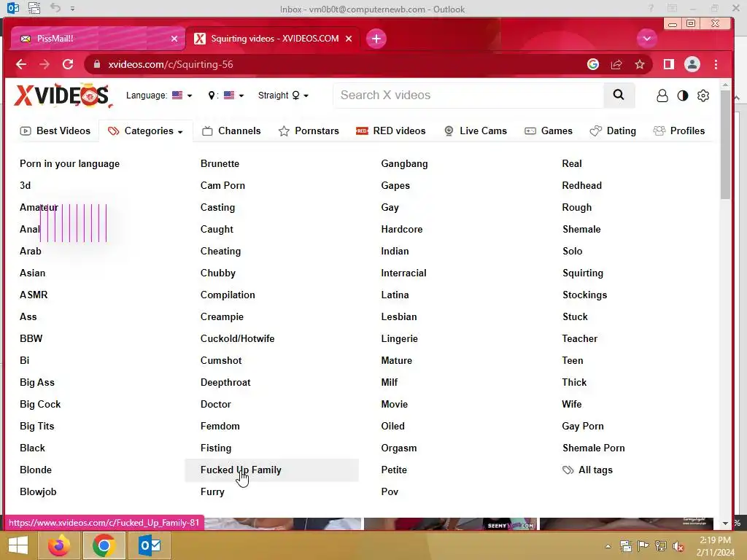The height and width of the screenshot is (560, 747).
Task: Open the Casting category link
Action: 217,208
